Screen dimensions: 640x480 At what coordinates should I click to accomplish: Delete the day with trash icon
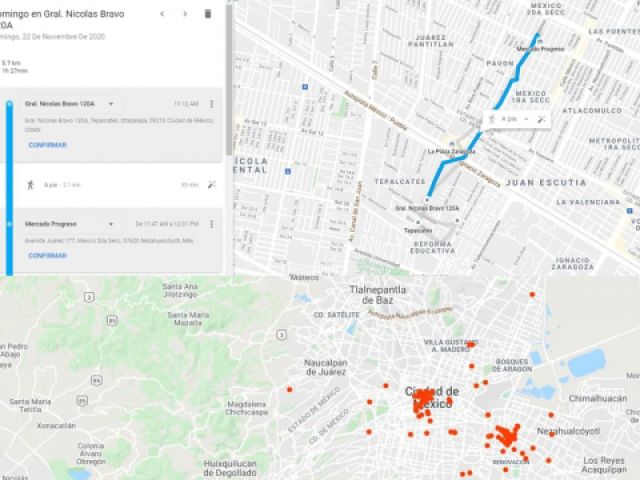pos(208,13)
